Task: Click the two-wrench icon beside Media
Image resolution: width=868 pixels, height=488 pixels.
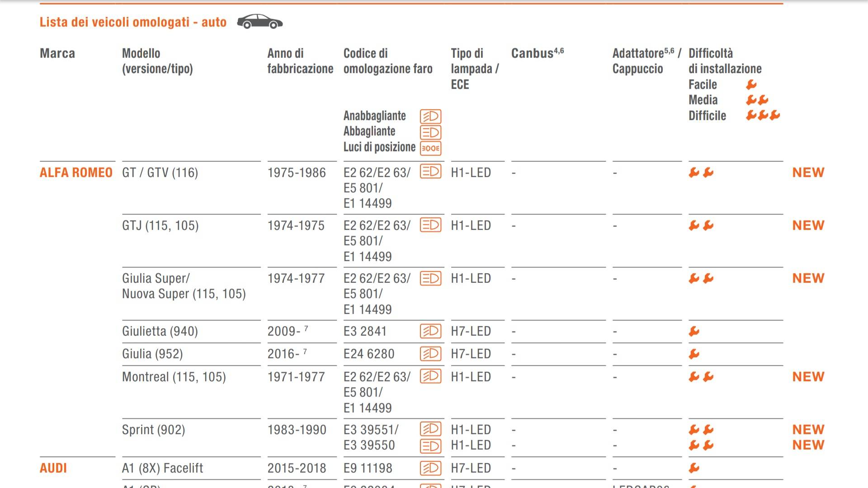Action: click(757, 100)
